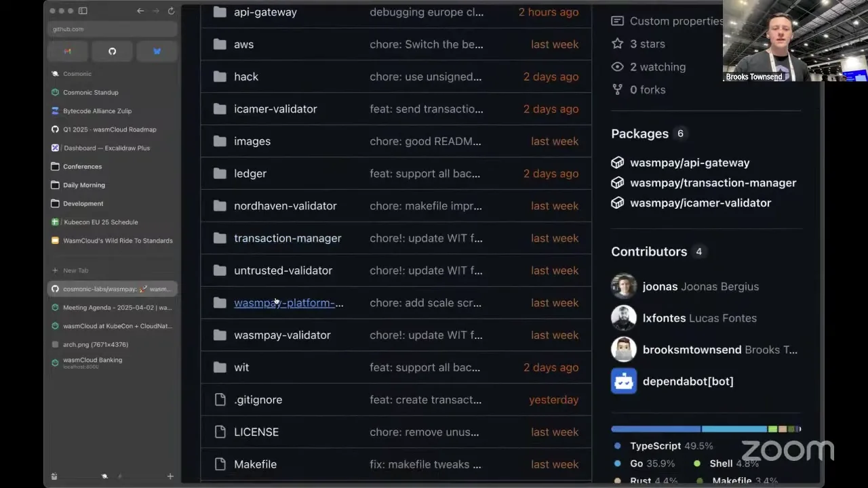
Task: Click the eye icon beside 2 watching
Action: point(617,66)
